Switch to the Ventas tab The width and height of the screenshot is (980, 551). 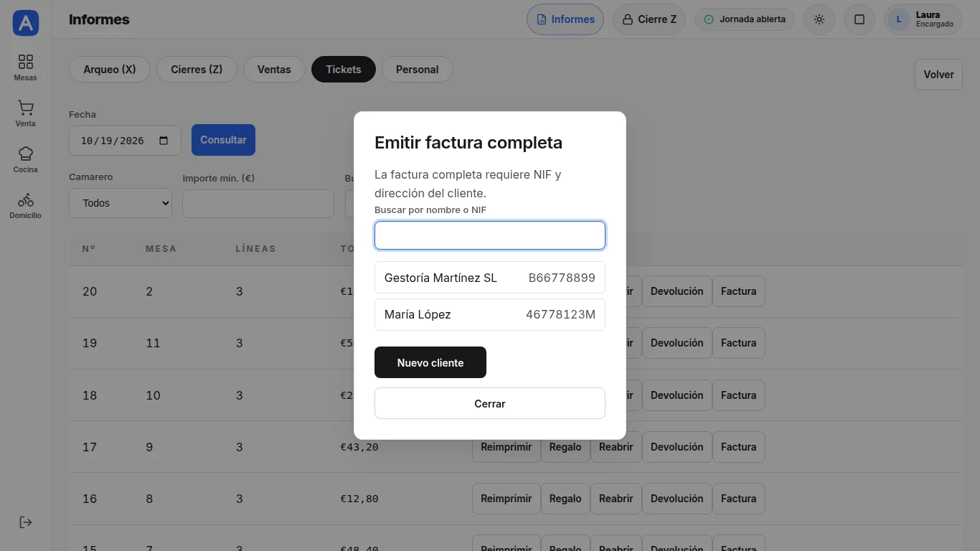click(274, 70)
